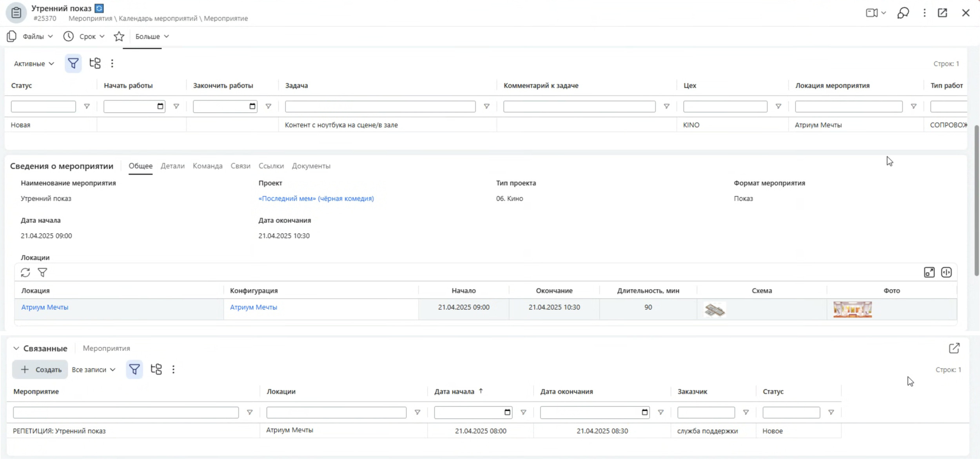Toggle filter row in tasks table
The height and width of the screenshot is (460, 980).
pyautogui.click(x=73, y=64)
